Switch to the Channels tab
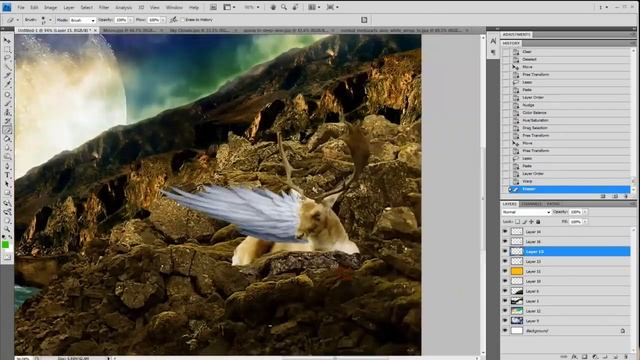 pyautogui.click(x=531, y=204)
